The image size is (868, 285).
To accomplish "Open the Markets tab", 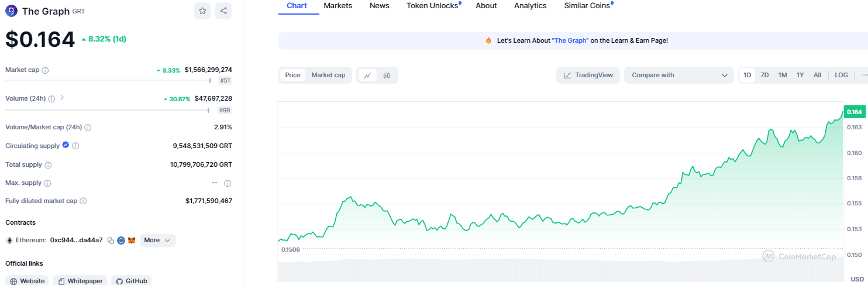I will click(x=338, y=6).
